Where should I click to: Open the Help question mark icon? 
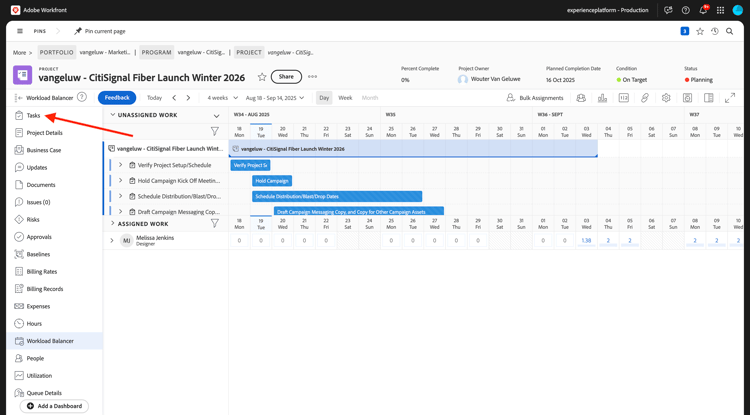[686, 10]
